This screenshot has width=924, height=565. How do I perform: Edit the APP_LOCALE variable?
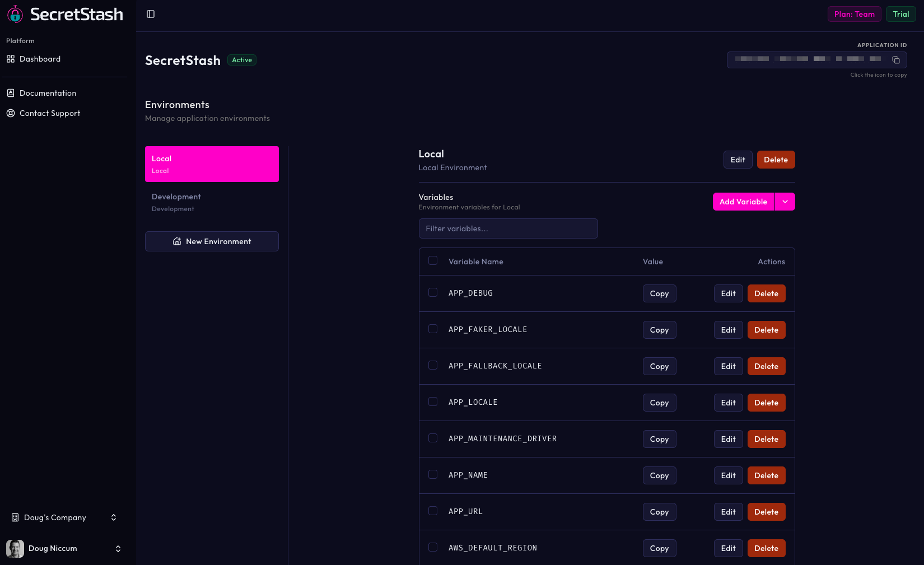729,403
